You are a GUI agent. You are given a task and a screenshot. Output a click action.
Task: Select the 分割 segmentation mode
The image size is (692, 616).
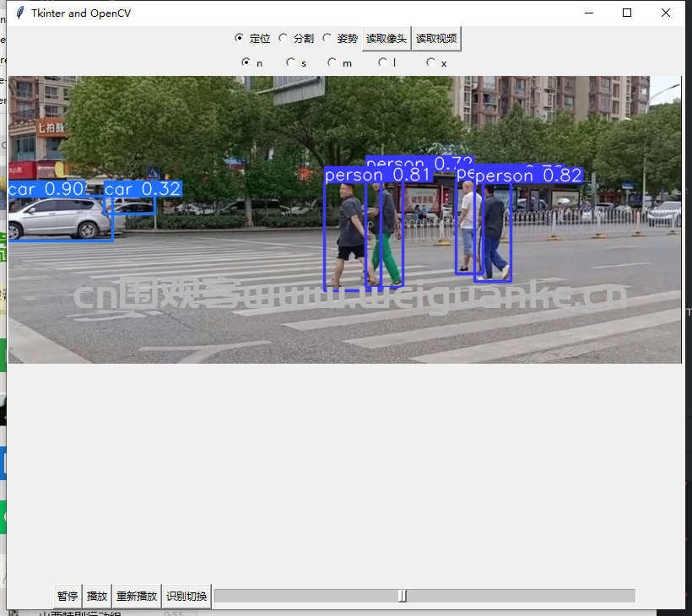coord(284,38)
